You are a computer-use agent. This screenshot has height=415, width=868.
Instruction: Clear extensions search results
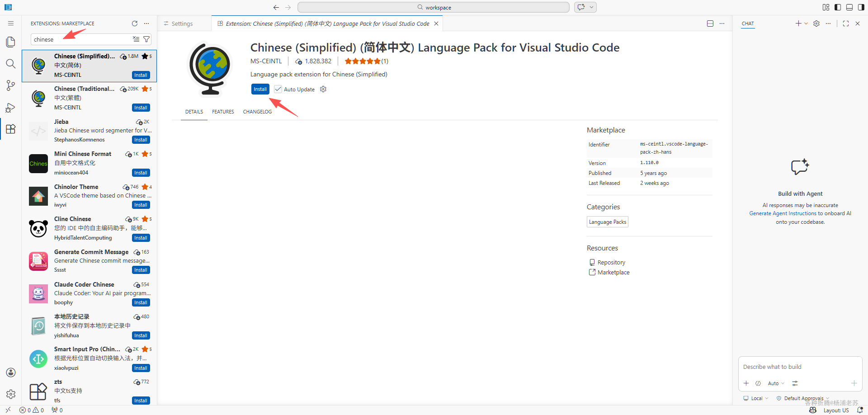(x=136, y=39)
